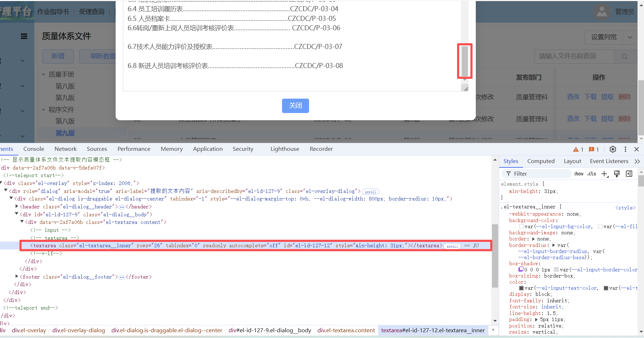The image size is (644, 338).
Task: Open background-color white color swatch
Action: (x=521, y=226)
